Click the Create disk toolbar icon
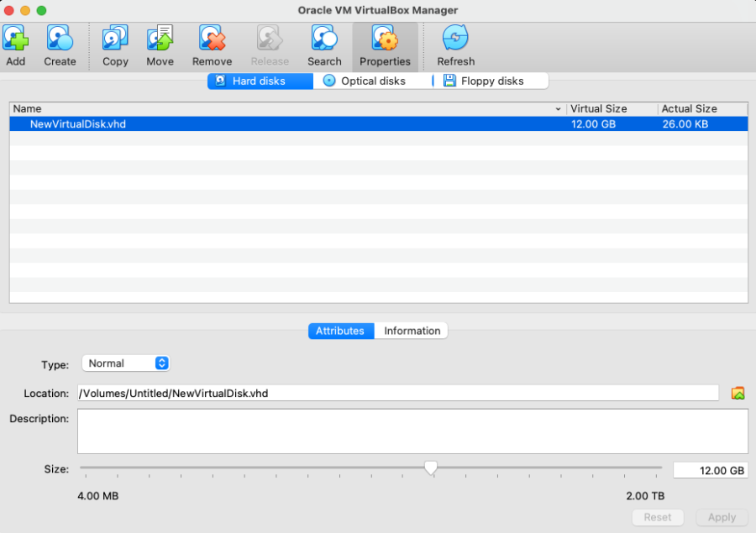This screenshot has height=533, width=756. pyautogui.click(x=60, y=38)
